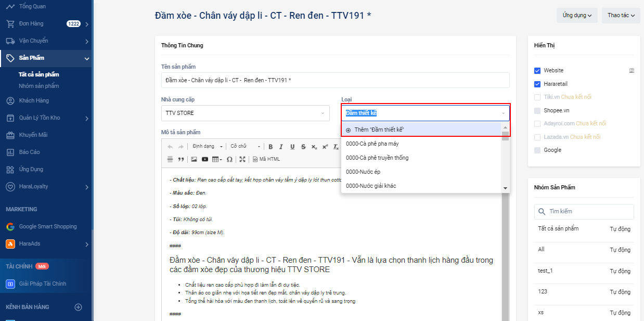This screenshot has height=321, width=644.
Task: Toggle the Adayroi.com checkbox
Action: 537,123
